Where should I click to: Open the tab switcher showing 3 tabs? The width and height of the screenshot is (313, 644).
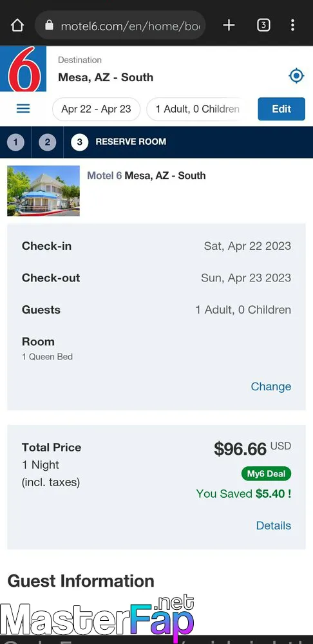[263, 26]
